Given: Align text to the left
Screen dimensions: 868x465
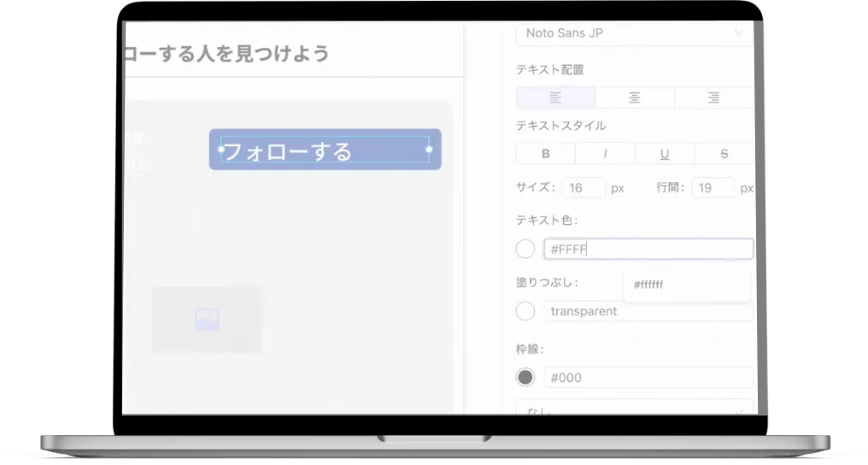Looking at the screenshot, I should tap(555, 98).
